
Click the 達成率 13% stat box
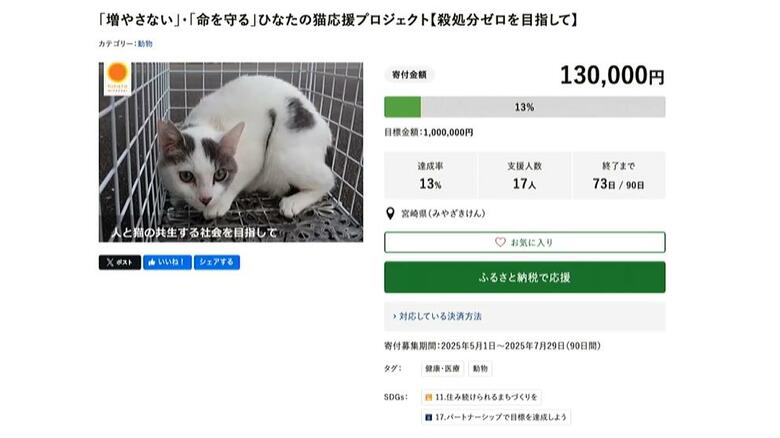(430, 175)
